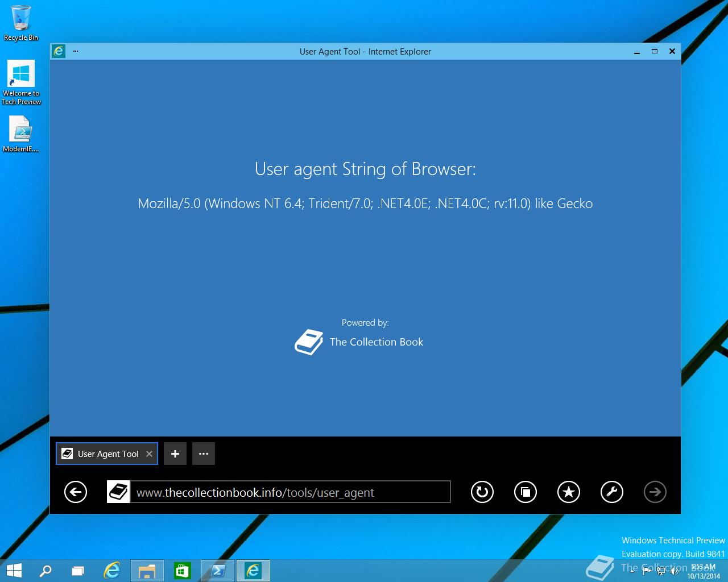The width and height of the screenshot is (728, 582).
Task: Click the address bar URL field
Action: 290,492
